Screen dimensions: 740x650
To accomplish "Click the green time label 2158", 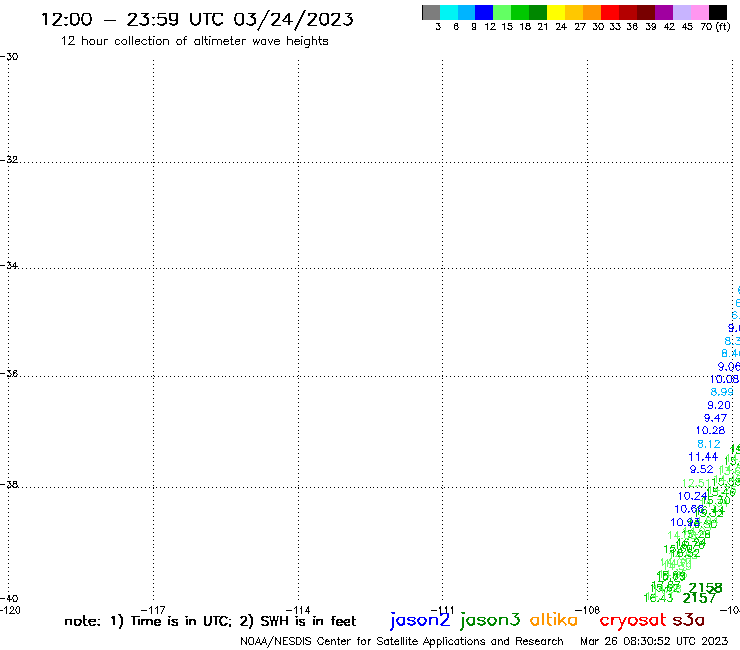I will pyautogui.click(x=705, y=588).
